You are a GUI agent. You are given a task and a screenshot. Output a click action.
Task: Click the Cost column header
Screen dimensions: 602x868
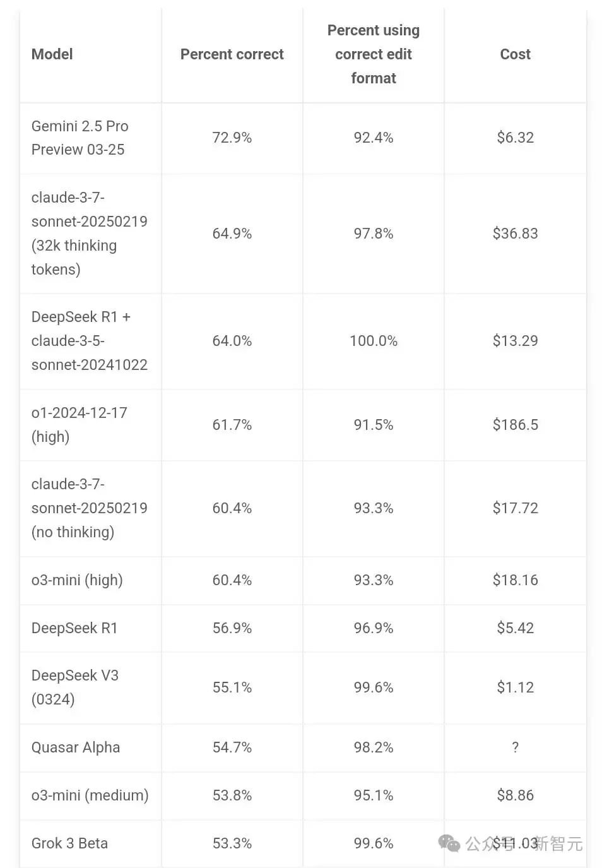pyautogui.click(x=516, y=54)
